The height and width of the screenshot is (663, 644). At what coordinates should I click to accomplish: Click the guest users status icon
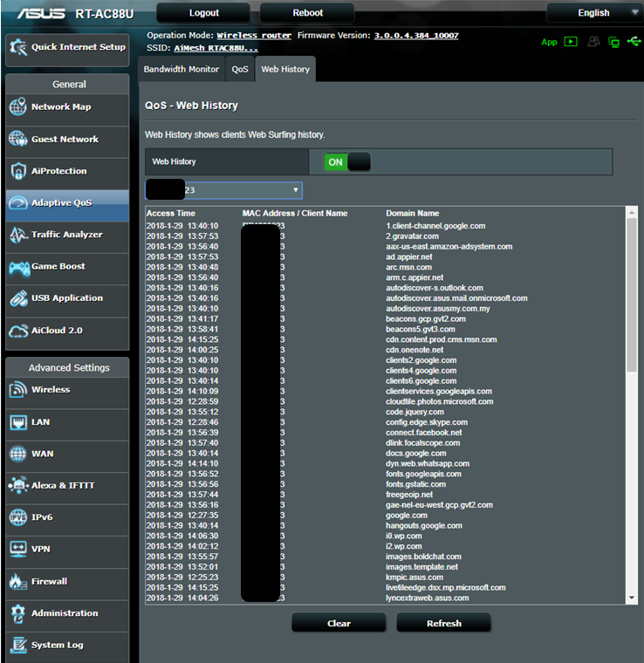click(593, 42)
